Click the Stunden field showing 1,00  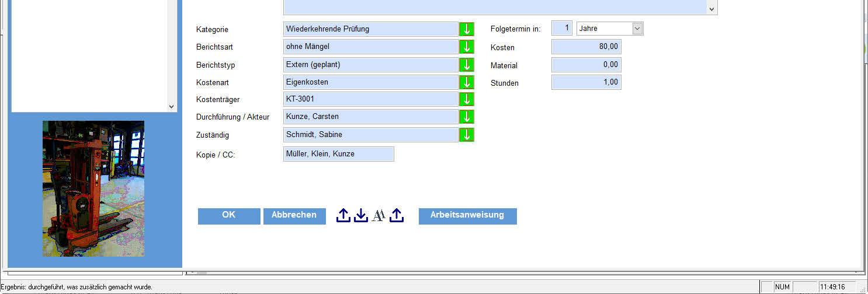tap(586, 82)
